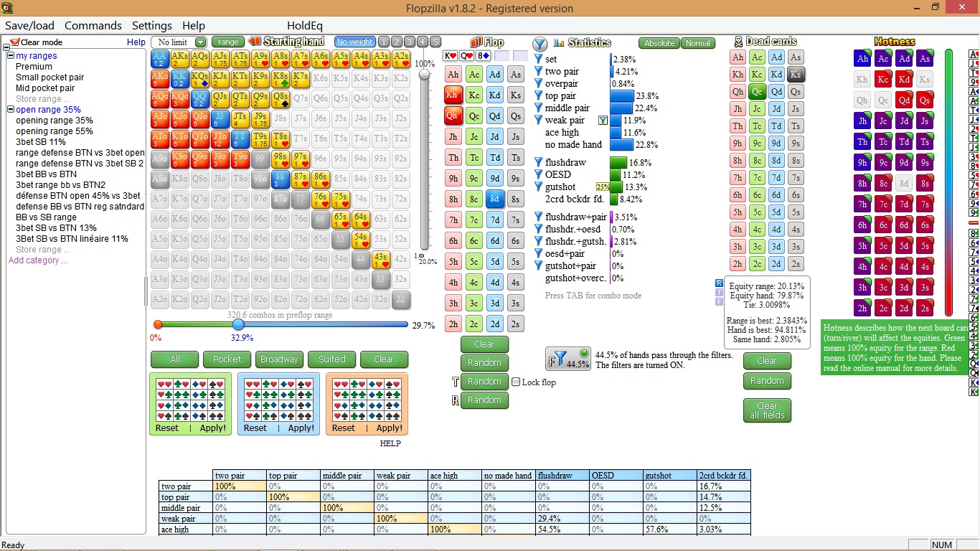Click Clear beside the Suited button
This screenshot has height=551, width=980.
(x=384, y=359)
